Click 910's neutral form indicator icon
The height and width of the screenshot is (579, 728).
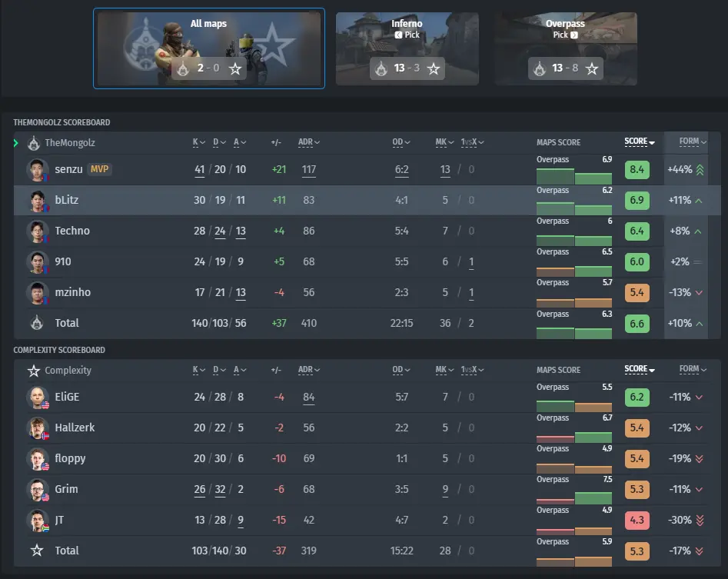tap(697, 262)
